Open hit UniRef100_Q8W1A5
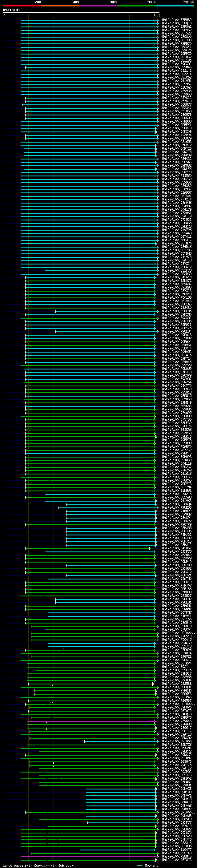The image size is (197, 868). tap(177, 304)
